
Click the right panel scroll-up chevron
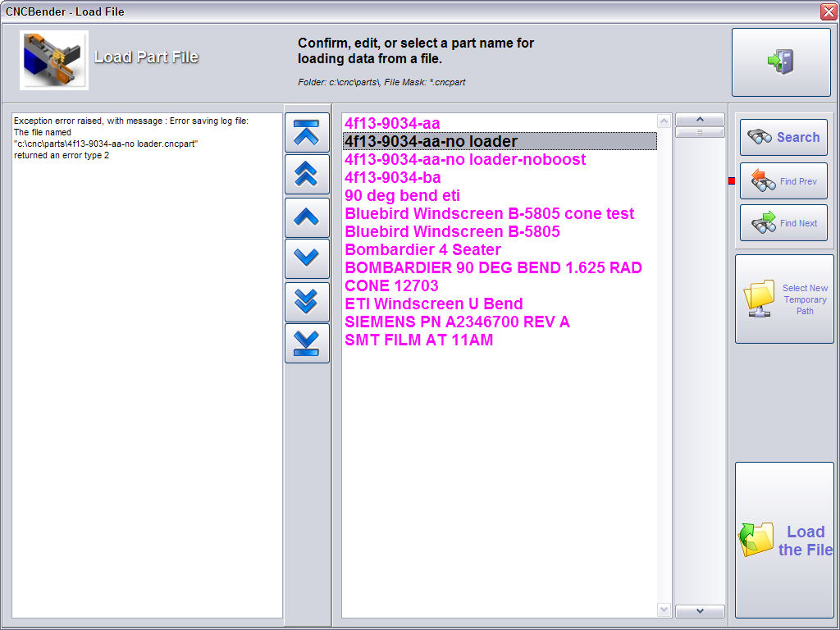(x=700, y=119)
